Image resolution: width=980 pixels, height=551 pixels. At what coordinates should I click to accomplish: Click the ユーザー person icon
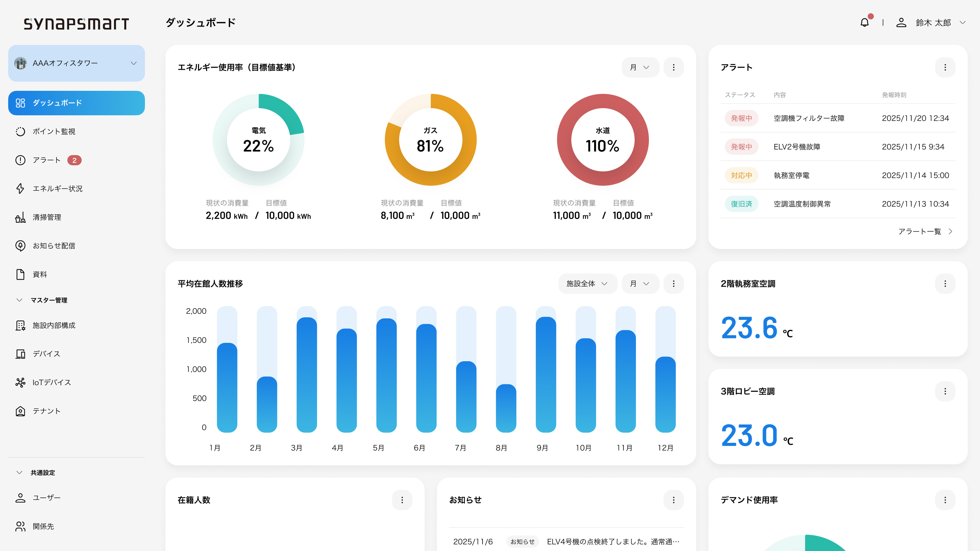coord(20,498)
